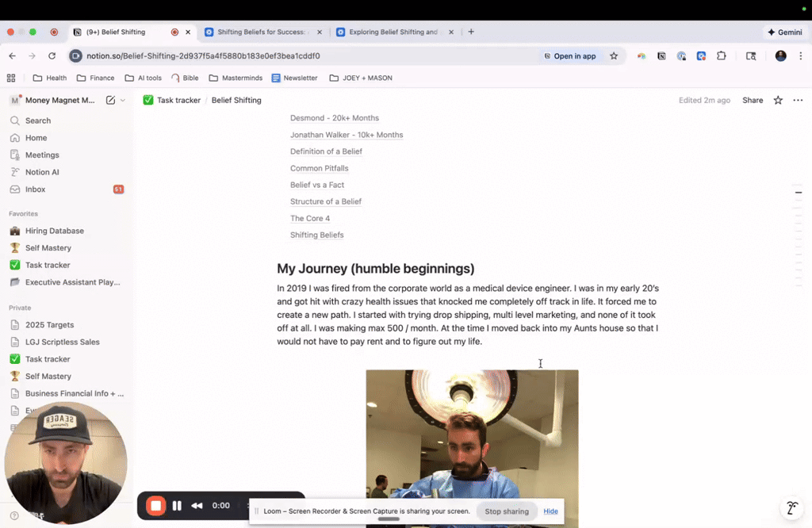Close the Shifting Beliefs for Success tab
The height and width of the screenshot is (528, 812).
(320, 32)
